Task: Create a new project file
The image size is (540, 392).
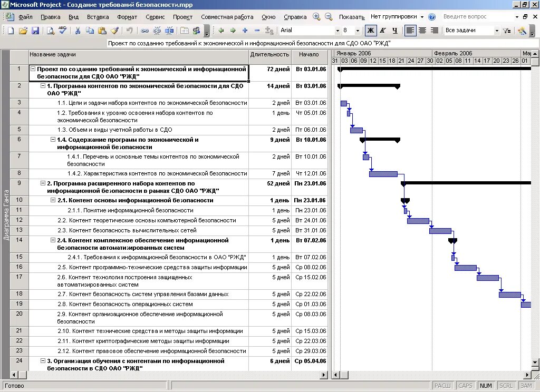Action: pos(11,31)
